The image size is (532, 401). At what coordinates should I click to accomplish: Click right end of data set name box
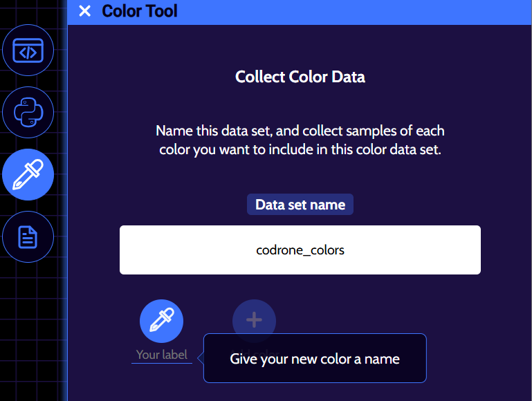(x=464, y=250)
